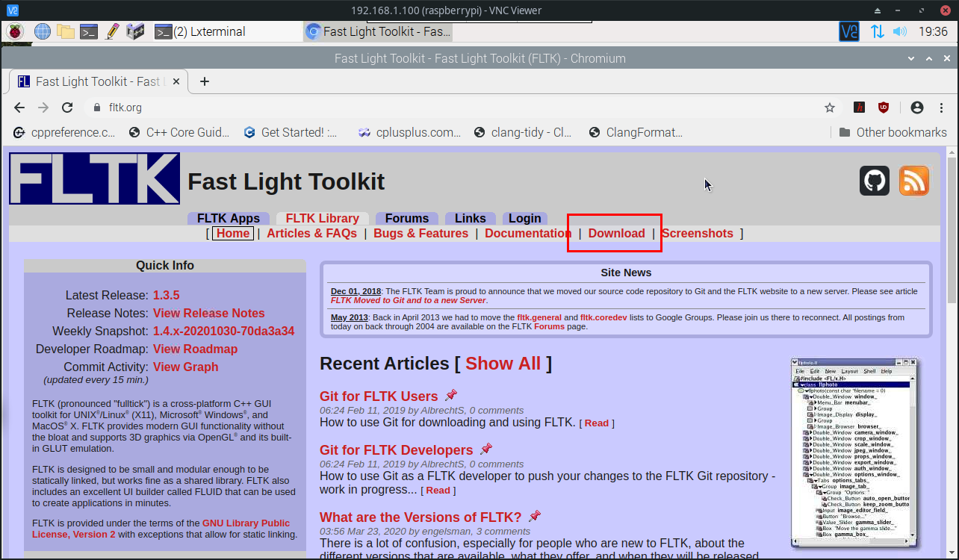Screen dimensions: 959x560
Task: Open FLTK Moved to Git news link
Action: 408,300
